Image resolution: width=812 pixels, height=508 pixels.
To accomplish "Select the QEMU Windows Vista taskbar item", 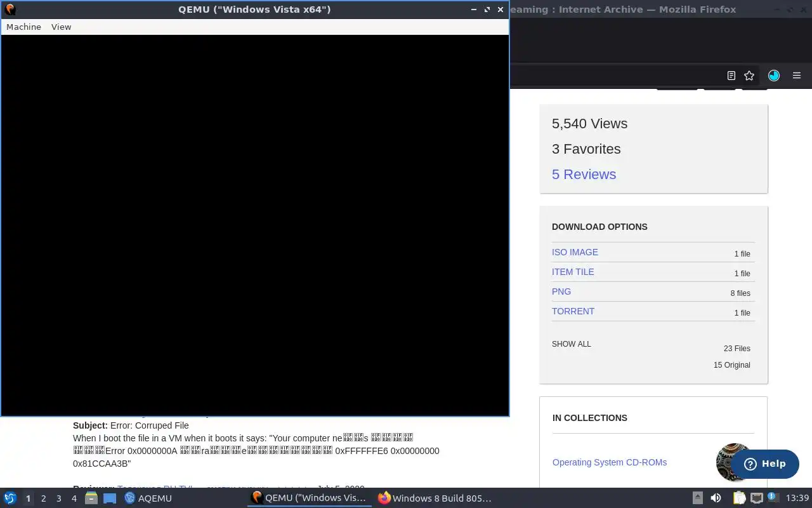I will [310, 498].
